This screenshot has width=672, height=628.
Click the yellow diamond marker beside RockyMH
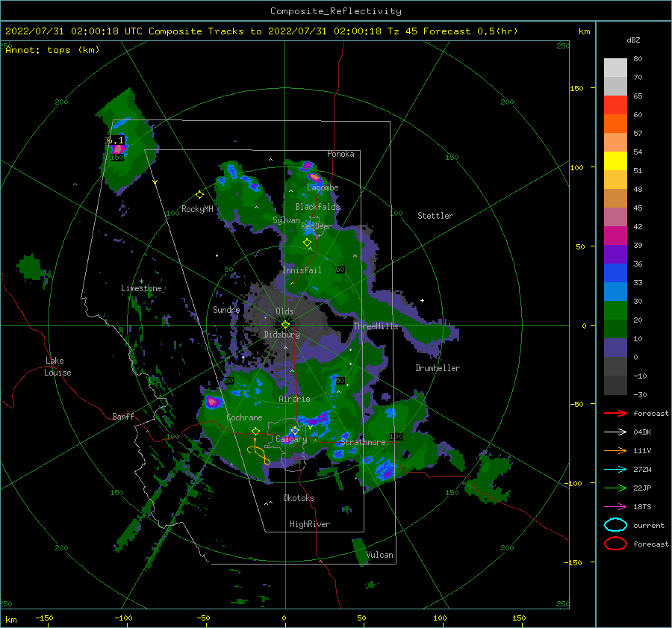[x=199, y=195]
